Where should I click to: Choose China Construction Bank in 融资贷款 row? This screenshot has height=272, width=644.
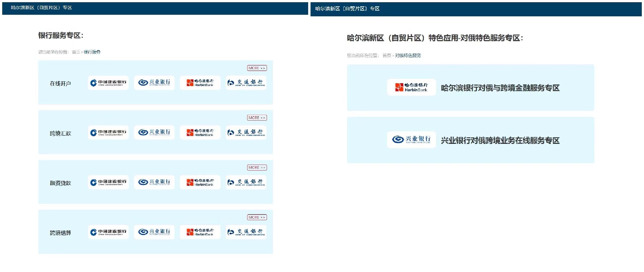point(108,182)
